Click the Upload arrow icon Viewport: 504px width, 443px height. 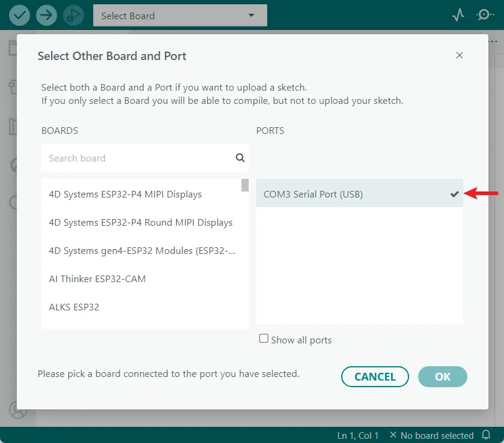[46, 14]
